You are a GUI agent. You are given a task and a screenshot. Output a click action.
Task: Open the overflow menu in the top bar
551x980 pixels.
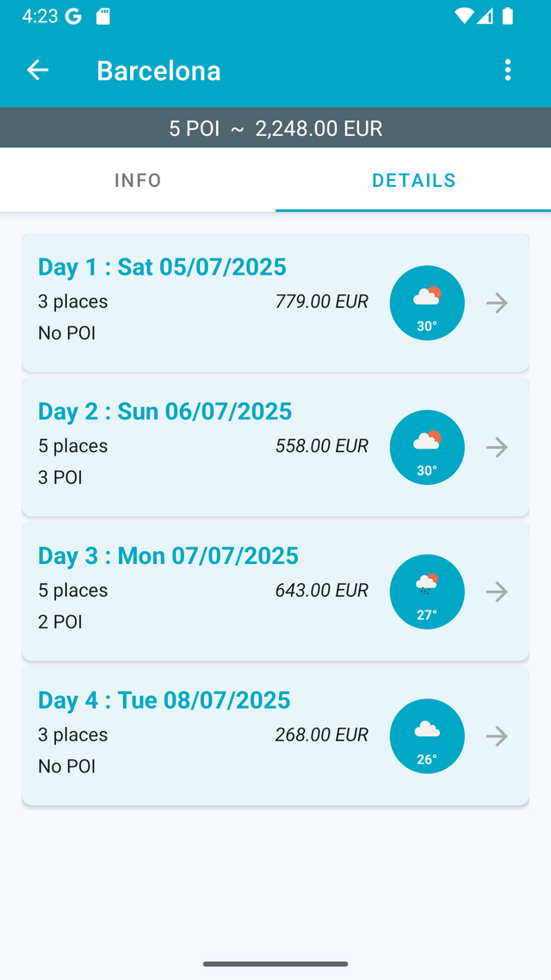click(508, 70)
